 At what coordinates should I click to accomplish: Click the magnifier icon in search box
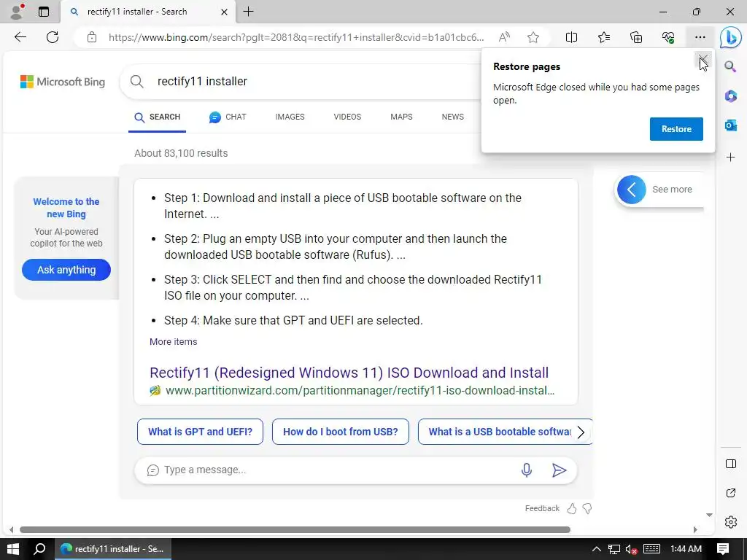pyautogui.click(x=136, y=82)
